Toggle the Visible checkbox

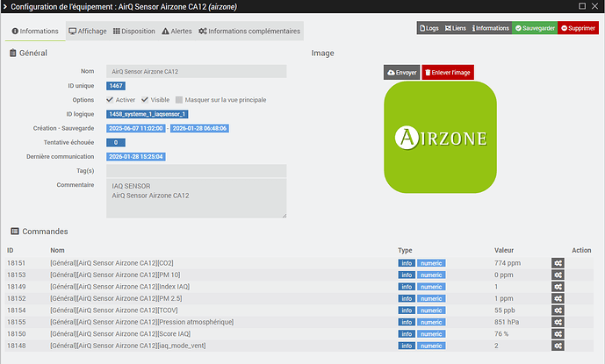[x=145, y=100]
